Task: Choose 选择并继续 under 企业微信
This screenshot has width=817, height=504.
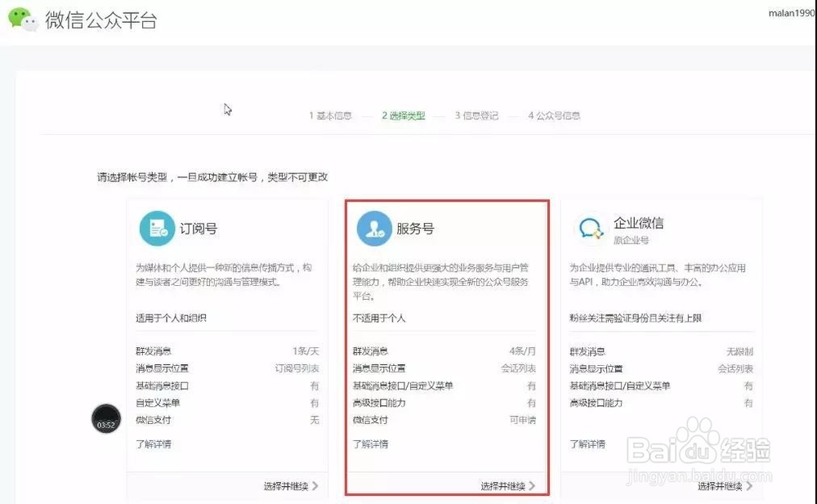Action: pos(720,486)
